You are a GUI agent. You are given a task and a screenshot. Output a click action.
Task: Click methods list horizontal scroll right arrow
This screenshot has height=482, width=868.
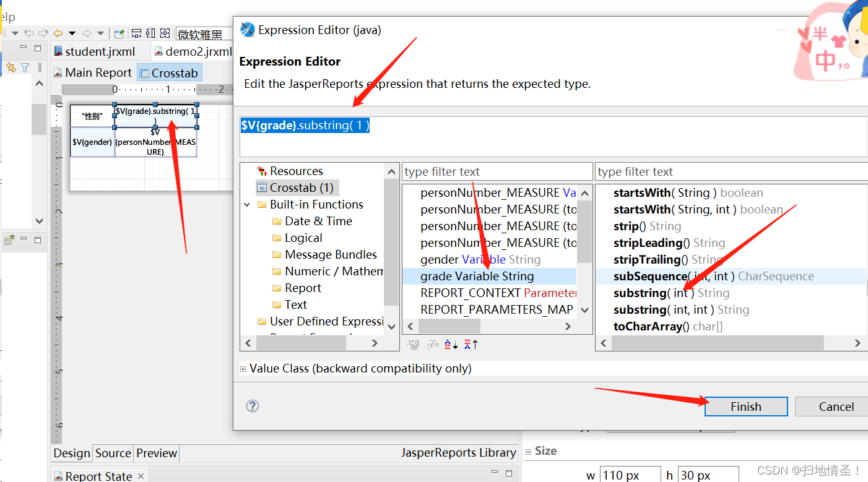pos(857,343)
